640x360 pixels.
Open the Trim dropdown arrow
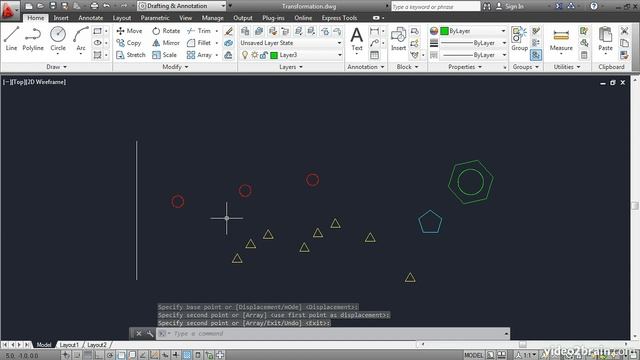click(217, 31)
